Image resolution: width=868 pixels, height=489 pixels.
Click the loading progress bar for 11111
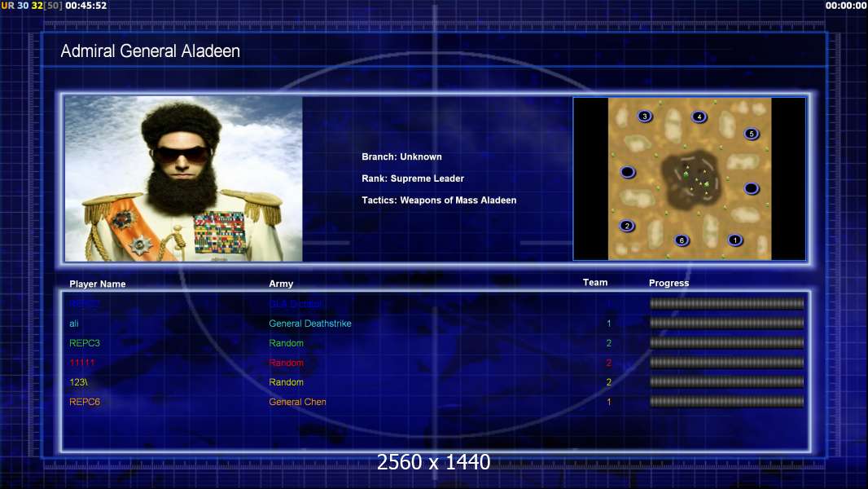pyautogui.click(x=726, y=362)
